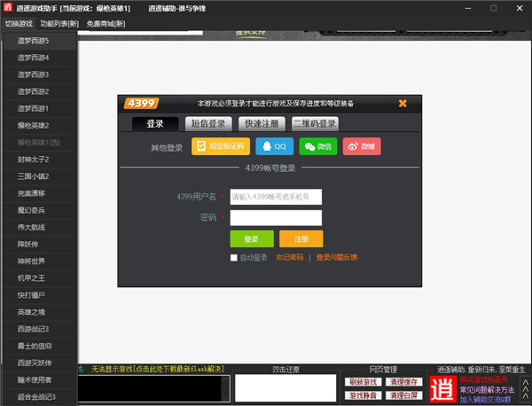Image resolution: width=532 pixels, height=406 pixels.
Task: Click the yellow 无法显示游戏 Flash download link
Action: tap(158, 369)
